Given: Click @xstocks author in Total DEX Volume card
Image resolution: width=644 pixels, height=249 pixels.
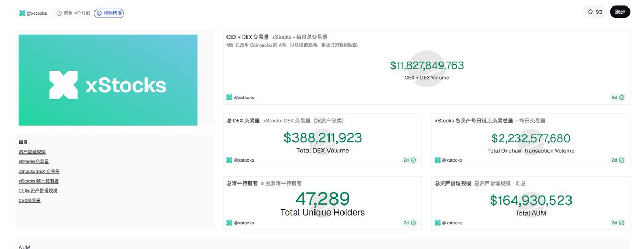Looking at the screenshot, I should 240,160.
